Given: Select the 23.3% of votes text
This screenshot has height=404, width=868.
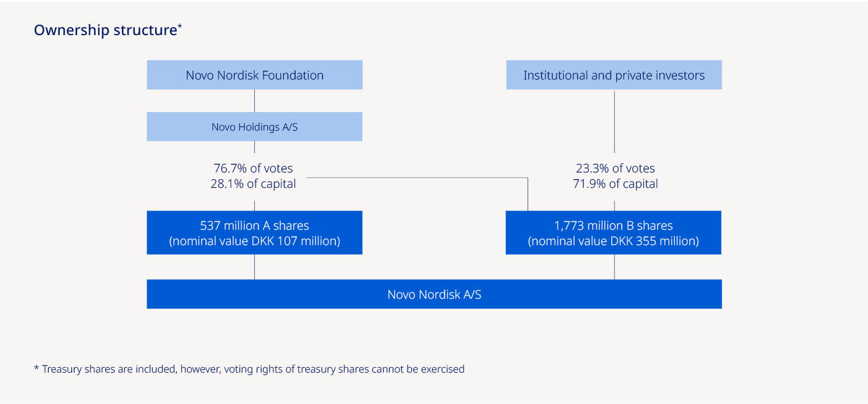Looking at the screenshot, I should click(x=614, y=168).
